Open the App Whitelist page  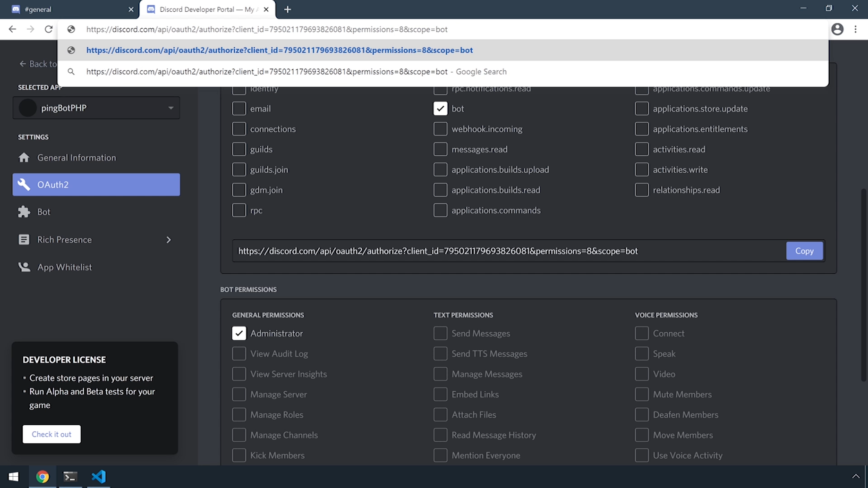pos(96,267)
